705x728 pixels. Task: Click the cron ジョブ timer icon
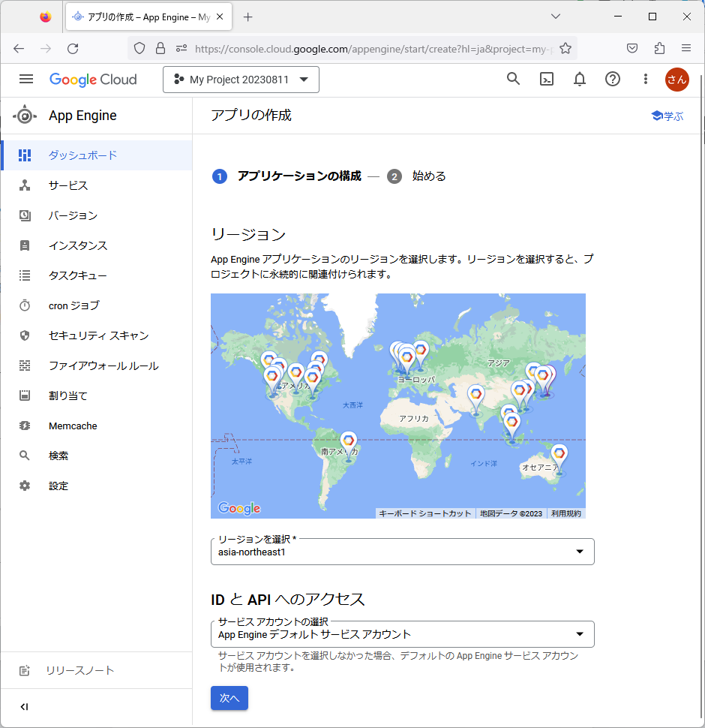tap(25, 305)
